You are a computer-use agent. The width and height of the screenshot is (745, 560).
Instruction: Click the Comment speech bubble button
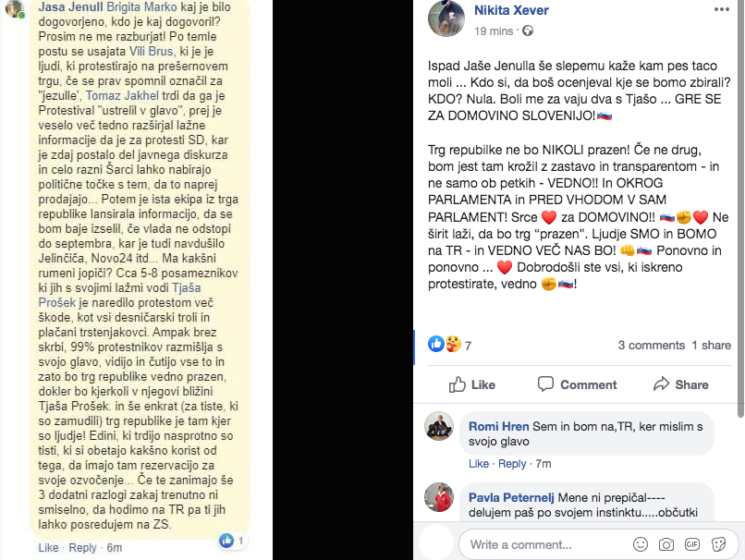pyautogui.click(x=578, y=384)
